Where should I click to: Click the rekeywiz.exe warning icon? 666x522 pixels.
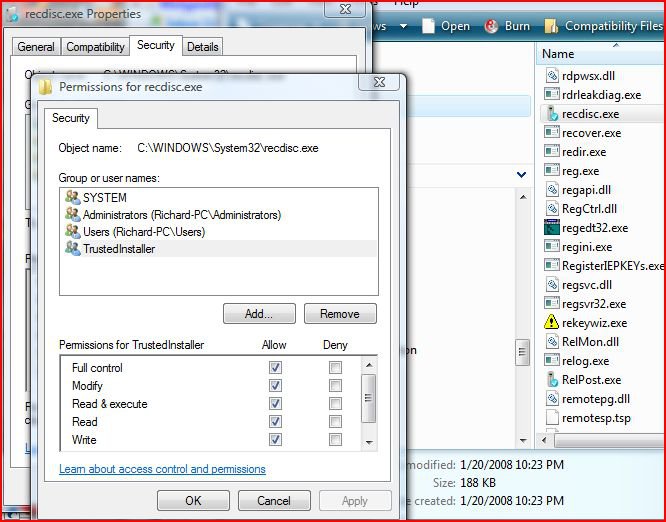pos(551,322)
